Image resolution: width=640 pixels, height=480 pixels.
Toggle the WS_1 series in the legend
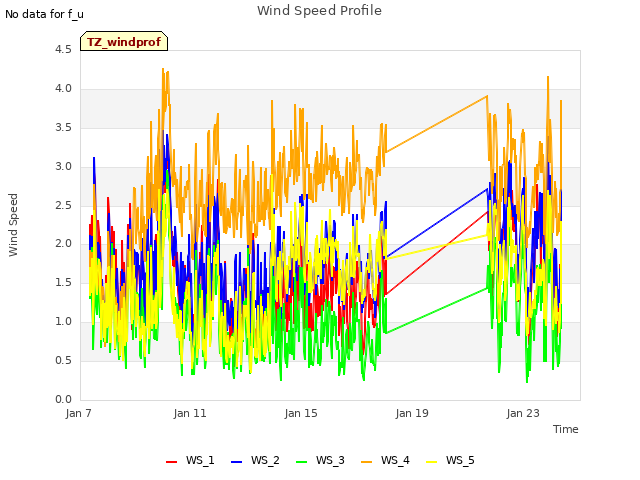[190, 460]
